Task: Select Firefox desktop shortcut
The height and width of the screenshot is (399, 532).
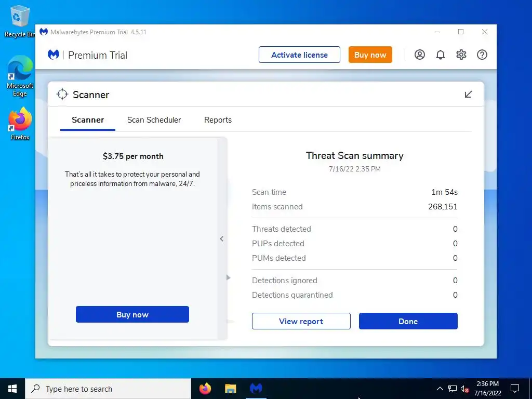Action: pyautogui.click(x=20, y=124)
